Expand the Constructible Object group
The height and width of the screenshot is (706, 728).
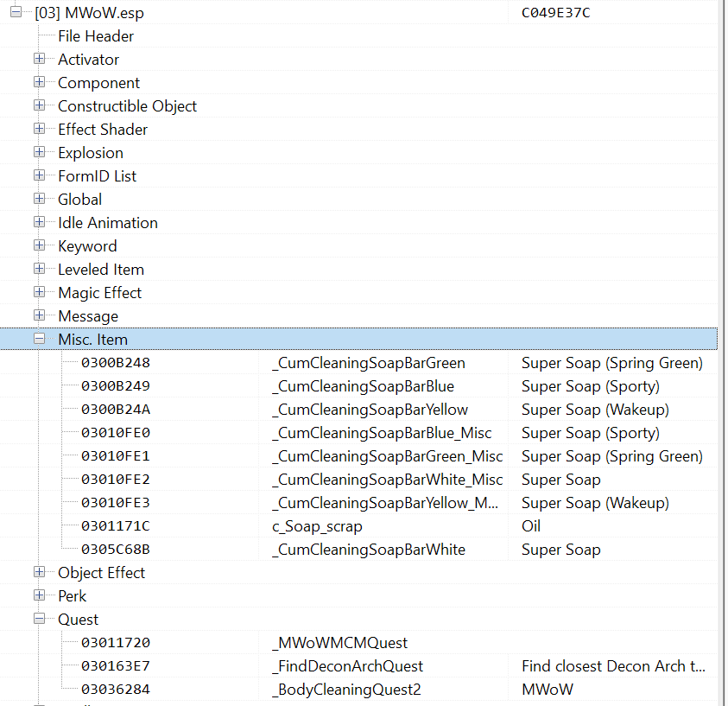point(40,105)
